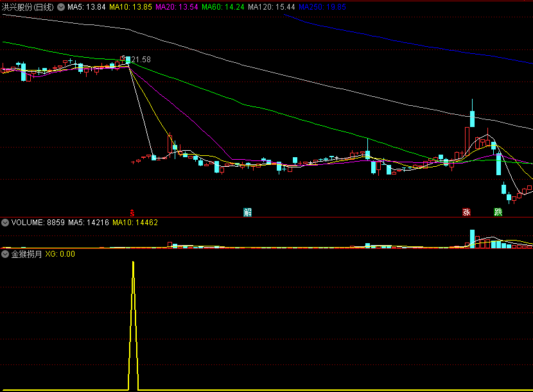Screen dimensions: 533x392
Task: Open the VOLUME panel dropdown arrow
Action: tap(5, 223)
